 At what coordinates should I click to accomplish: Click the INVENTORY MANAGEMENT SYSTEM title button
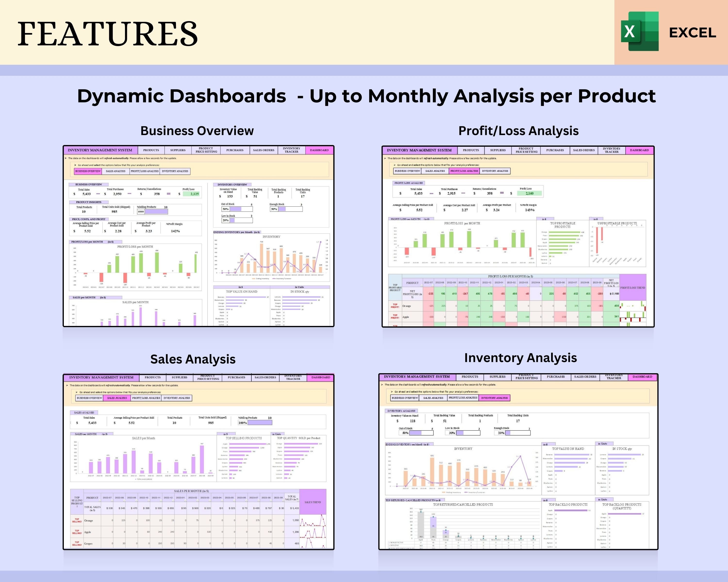[100, 150]
